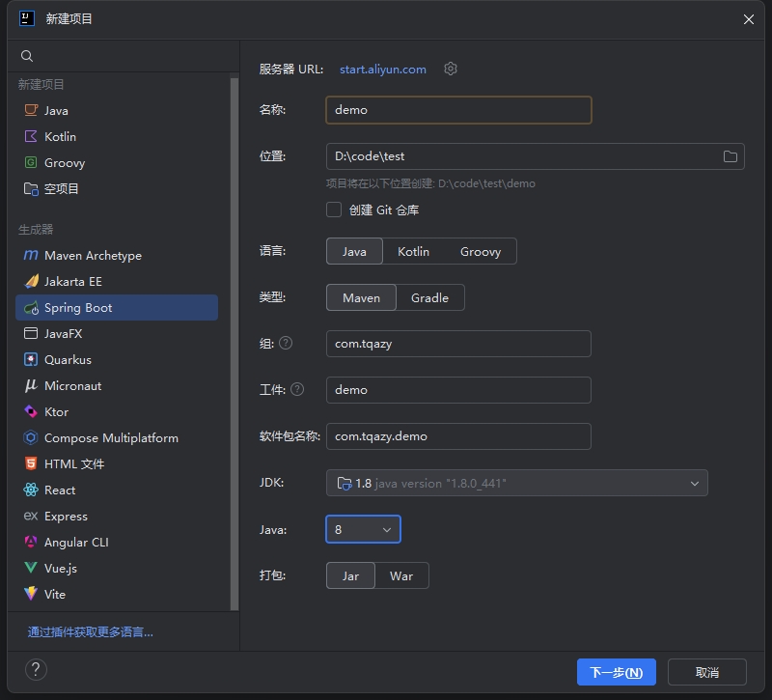Focus the 工件 artifact field

coord(459,390)
